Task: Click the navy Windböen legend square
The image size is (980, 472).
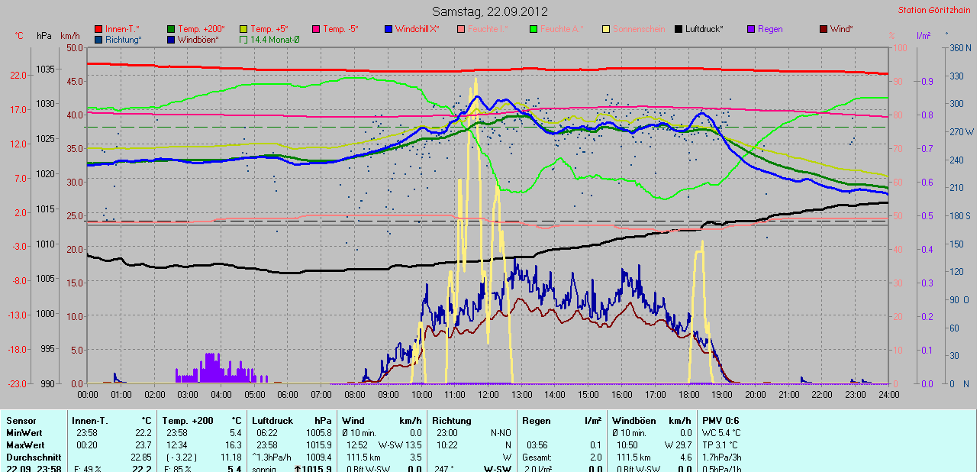Action: (171, 40)
